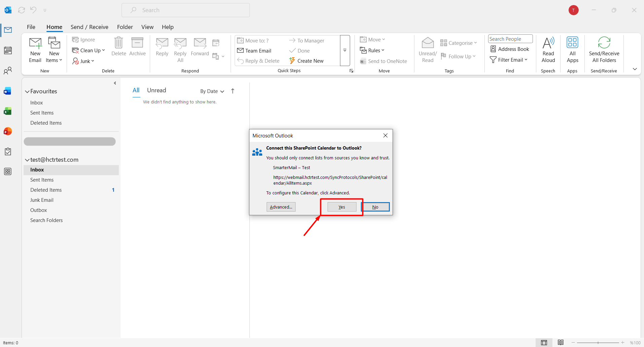Viewport: 644px width, 347px height.
Task: Click the Meeting reply icon
Action: click(x=216, y=43)
